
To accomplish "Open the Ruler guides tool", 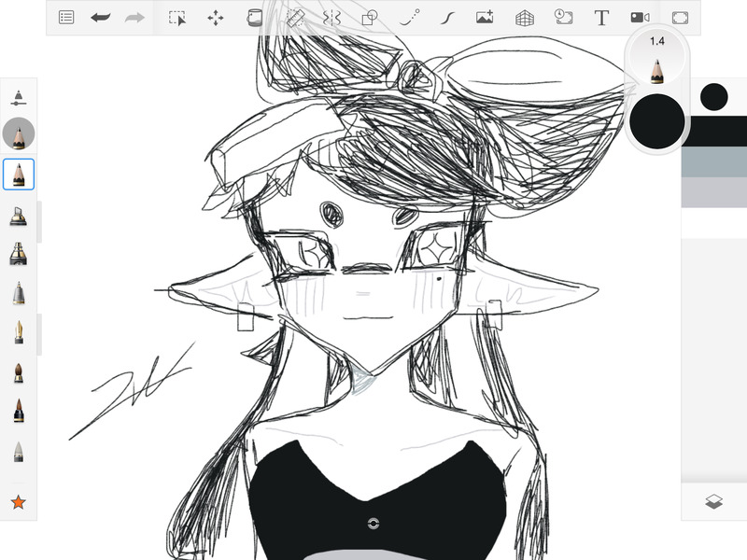I will [295, 18].
